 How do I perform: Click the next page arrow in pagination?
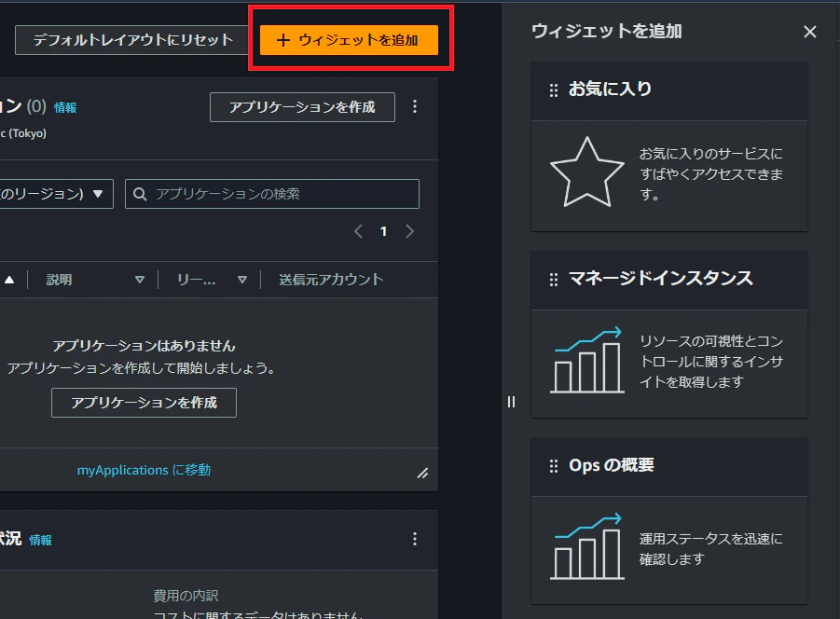pyautogui.click(x=409, y=231)
